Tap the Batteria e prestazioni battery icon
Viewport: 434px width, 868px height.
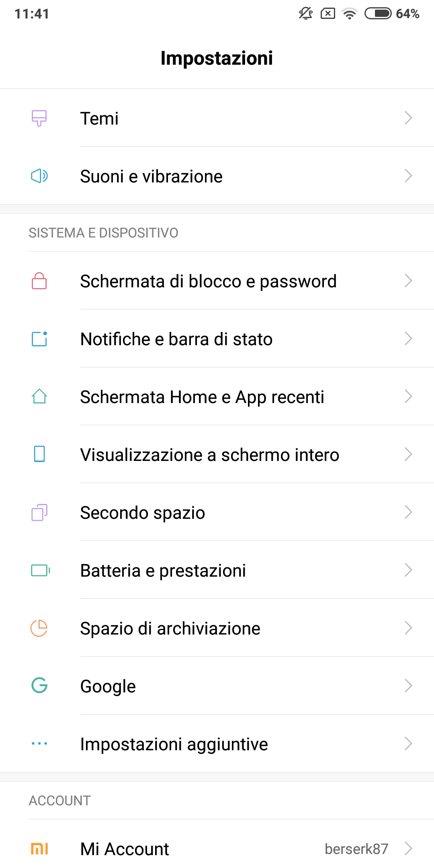pos(40,570)
